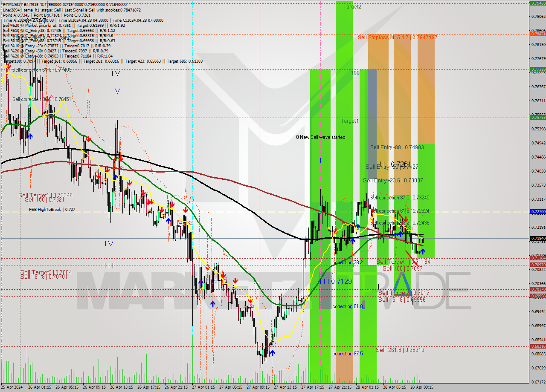Click the blue 'correction 61.8' label
This screenshot has height=392, width=546.
pyautogui.click(x=348, y=306)
